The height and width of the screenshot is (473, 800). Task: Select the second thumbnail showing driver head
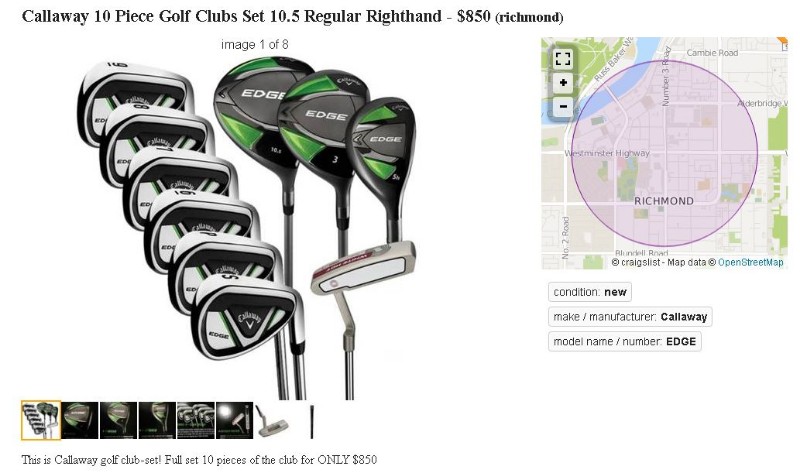[x=80, y=420]
